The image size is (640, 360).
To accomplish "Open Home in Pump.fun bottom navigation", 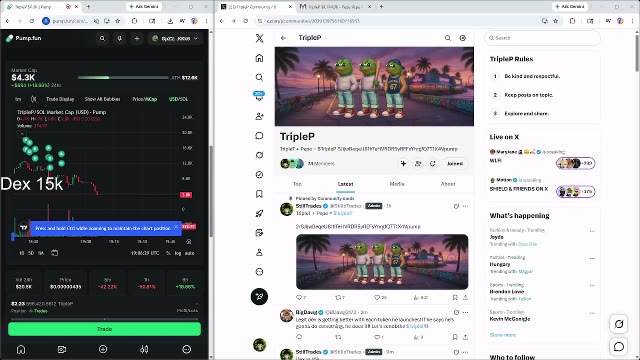I will tap(21, 349).
